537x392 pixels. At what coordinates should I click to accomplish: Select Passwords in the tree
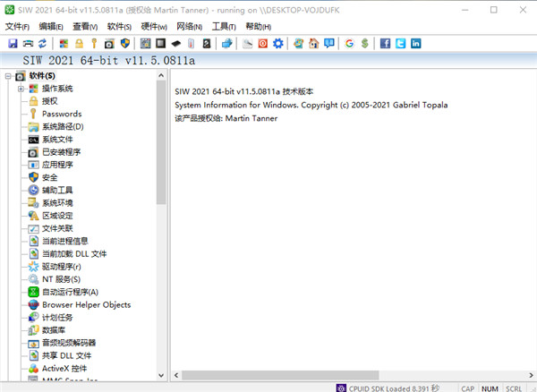point(61,114)
